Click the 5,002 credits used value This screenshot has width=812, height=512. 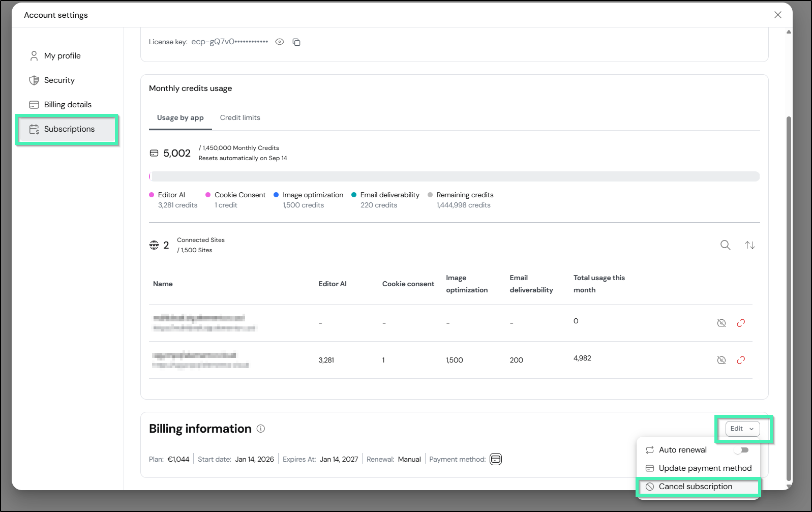click(x=177, y=153)
